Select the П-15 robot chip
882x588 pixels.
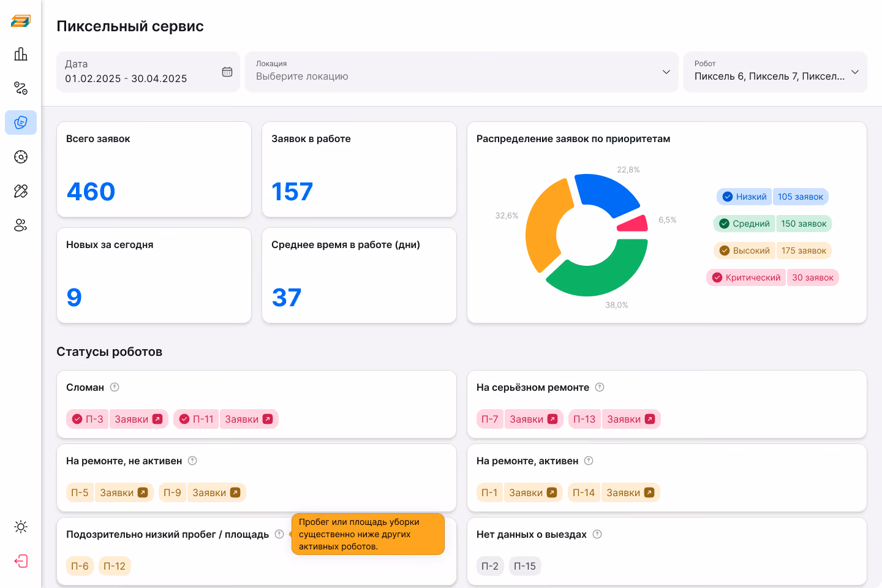click(525, 566)
